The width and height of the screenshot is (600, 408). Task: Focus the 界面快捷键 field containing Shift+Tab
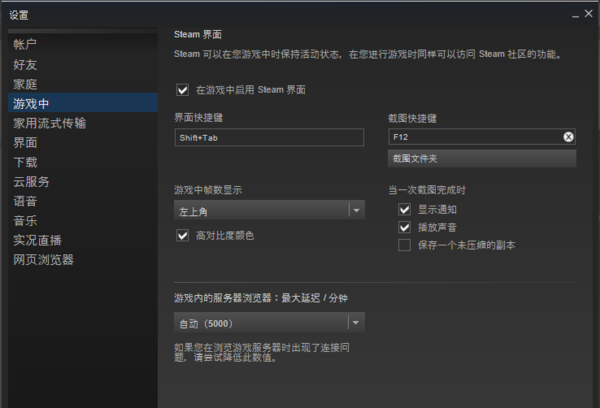pyautogui.click(x=269, y=137)
